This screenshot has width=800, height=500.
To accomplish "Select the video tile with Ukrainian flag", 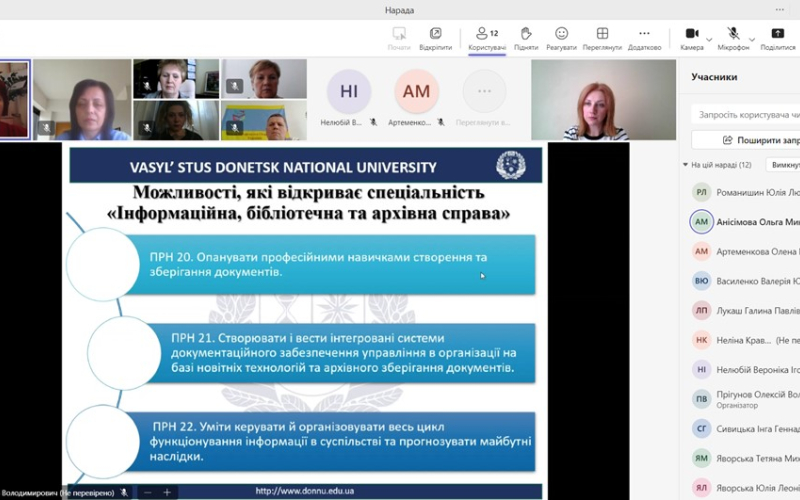I will pyautogui.click(x=264, y=120).
